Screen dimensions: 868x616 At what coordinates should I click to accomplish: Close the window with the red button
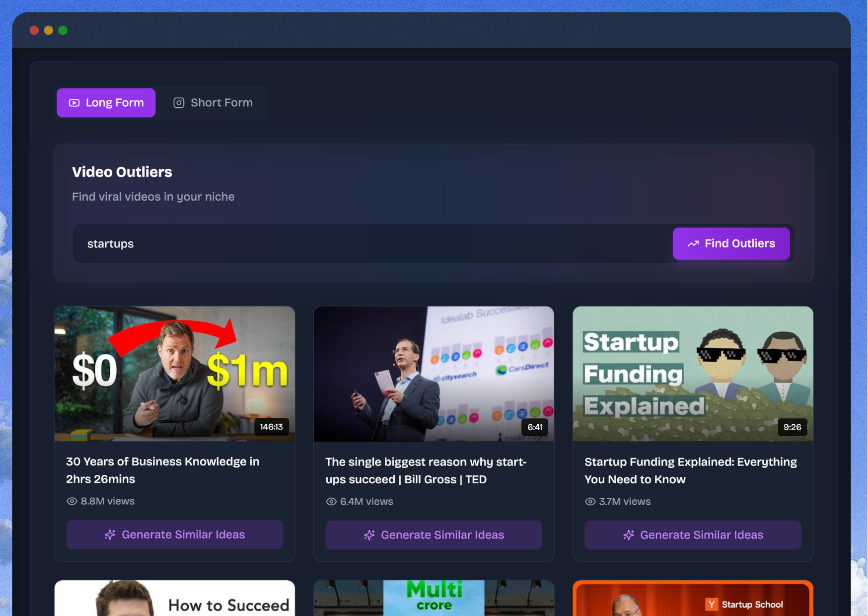coord(34,30)
